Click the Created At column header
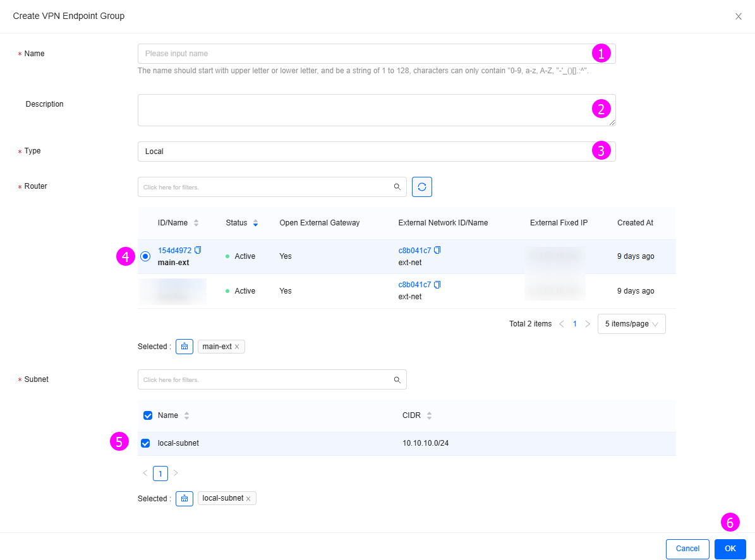This screenshot has width=755, height=560. (635, 223)
